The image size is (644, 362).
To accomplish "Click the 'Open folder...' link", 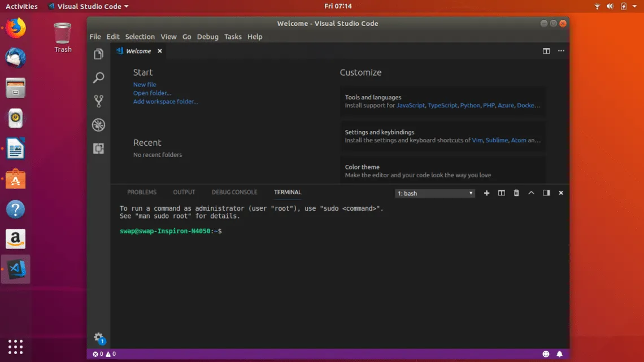I will [x=152, y=93].
